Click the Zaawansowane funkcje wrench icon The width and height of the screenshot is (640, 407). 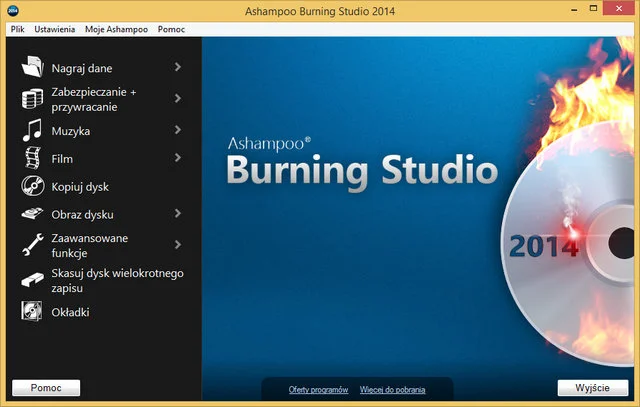point(33,245)
